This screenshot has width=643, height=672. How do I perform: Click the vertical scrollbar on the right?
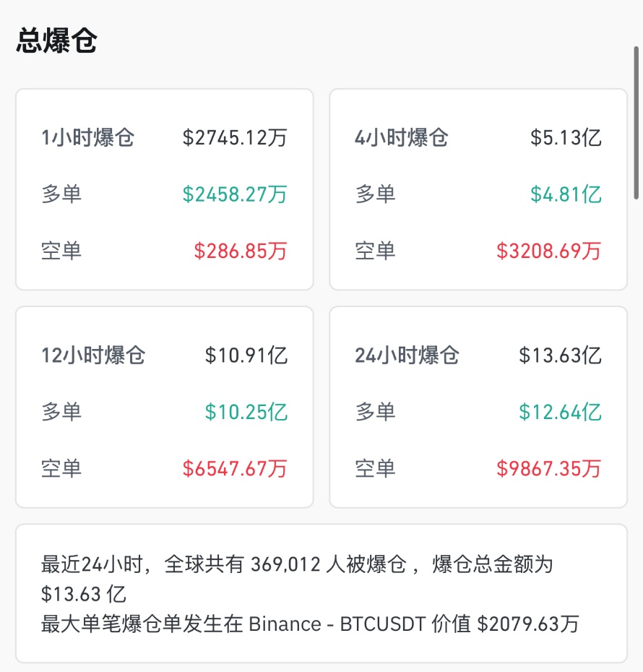tap(636, 123)
